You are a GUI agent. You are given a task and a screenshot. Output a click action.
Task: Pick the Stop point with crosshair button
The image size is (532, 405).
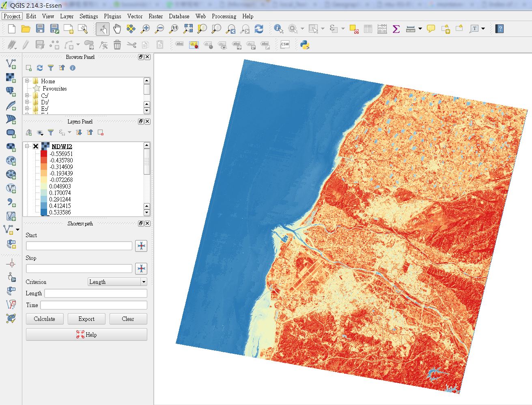(x=141, y=269)
